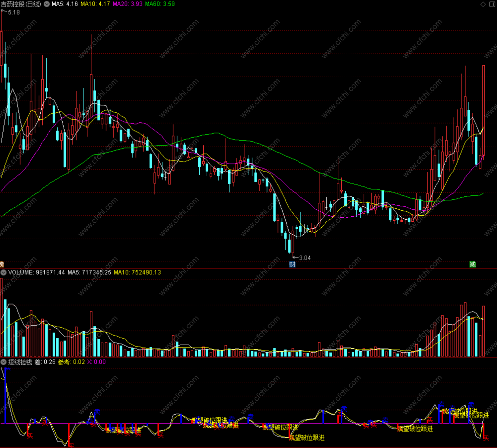
Task: Click the volume MA10: 752490.13 label
Action: (x=137, y=272)
